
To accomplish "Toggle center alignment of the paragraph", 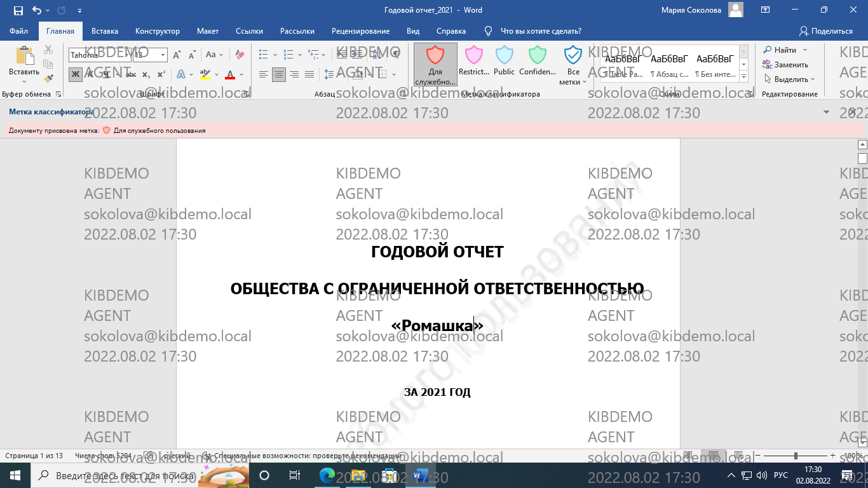I will (x=279, y=75).
